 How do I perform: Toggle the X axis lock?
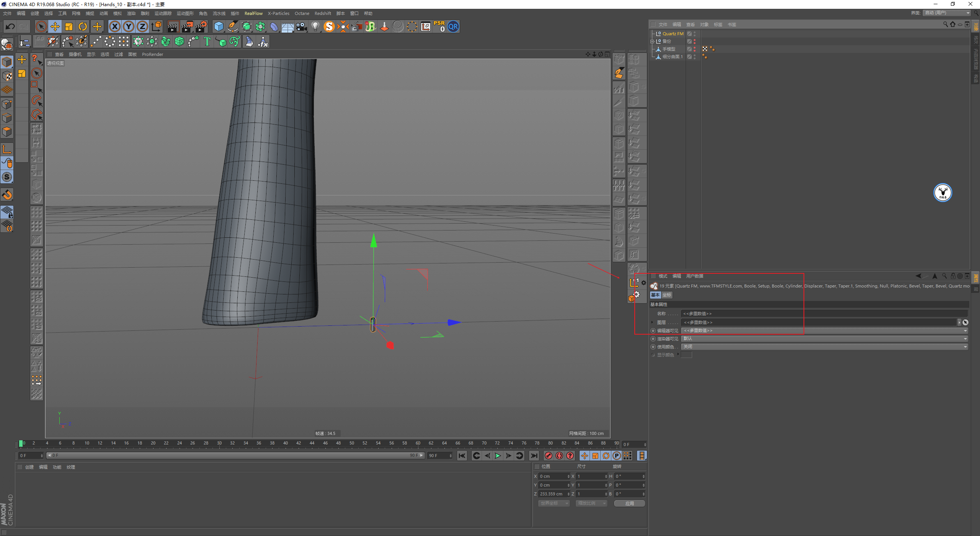[114, 26]
